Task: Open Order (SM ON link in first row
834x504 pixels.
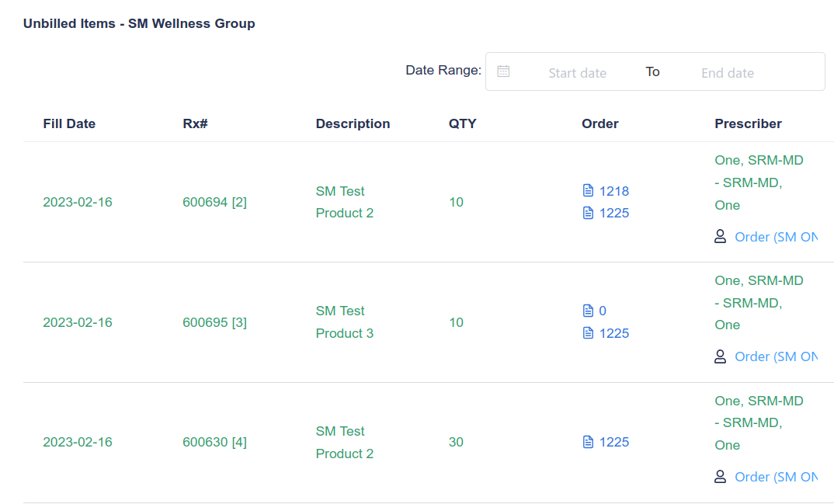Action: click(x=775, y=237)
